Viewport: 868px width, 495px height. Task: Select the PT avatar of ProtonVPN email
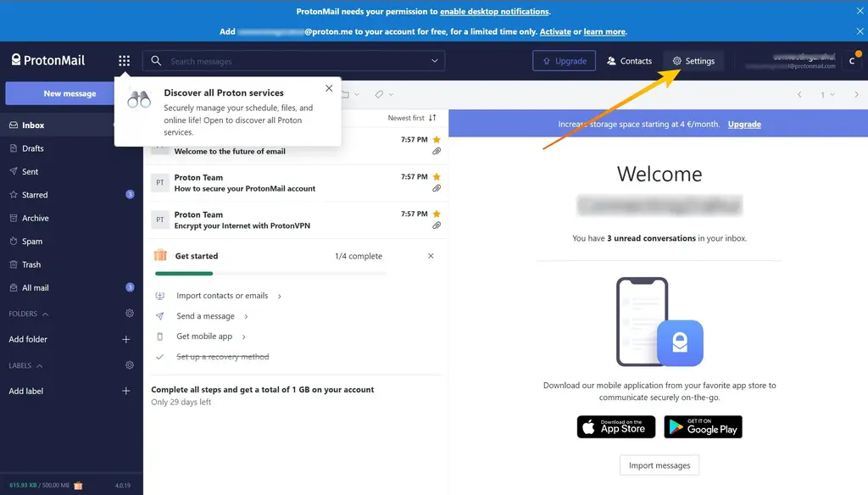pos(160,220)
